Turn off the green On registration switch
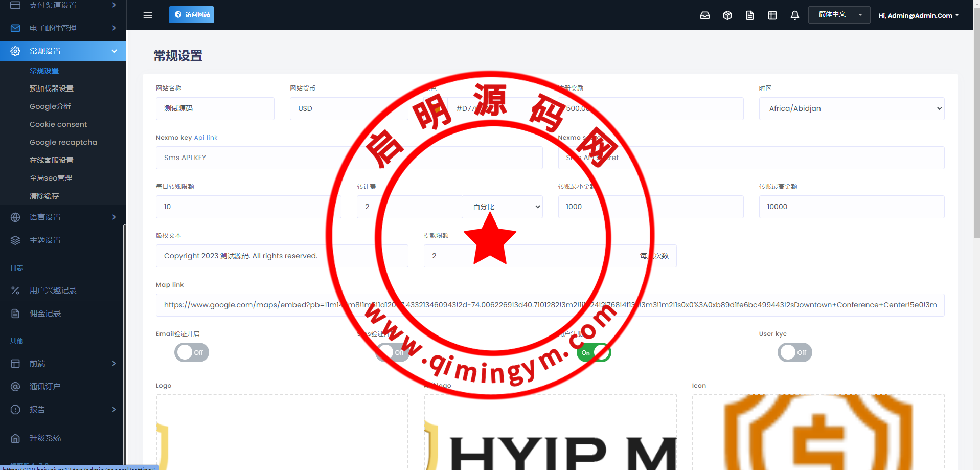 point(594,352)
